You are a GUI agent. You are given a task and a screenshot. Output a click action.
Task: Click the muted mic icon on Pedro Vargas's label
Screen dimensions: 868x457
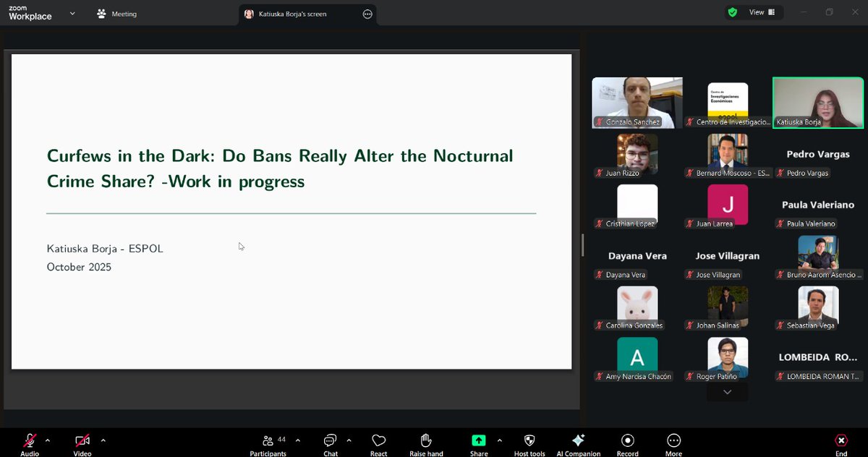(x=780, y=173)
